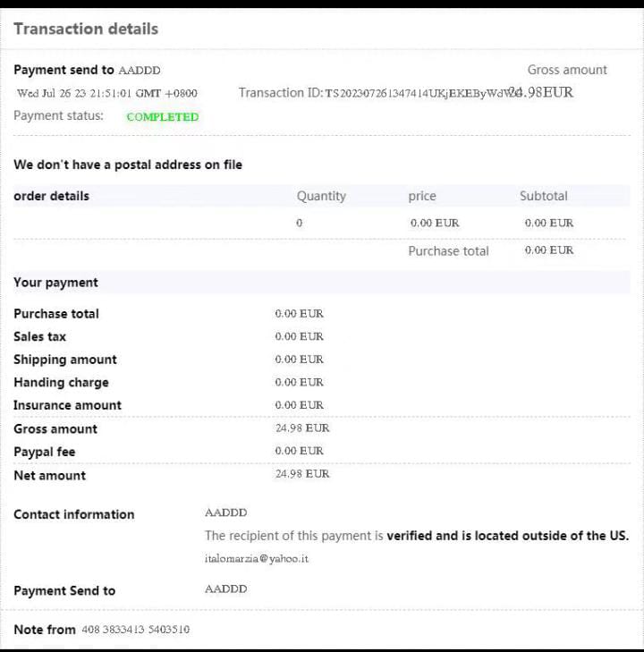Click the green COMPLETED payment status
Image resolution: width=644 pixels, height=652 pixels.
click(x=163, y=116)
